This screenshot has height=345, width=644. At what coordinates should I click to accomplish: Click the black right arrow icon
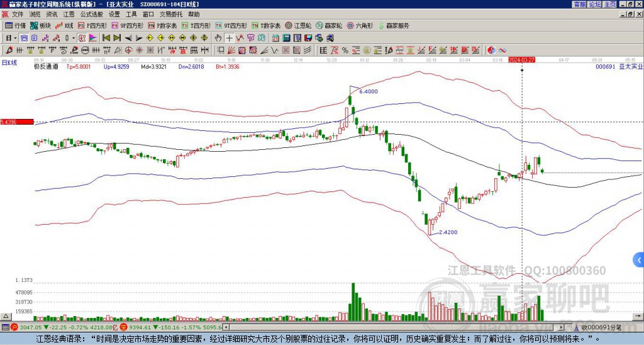click(139, 38)
